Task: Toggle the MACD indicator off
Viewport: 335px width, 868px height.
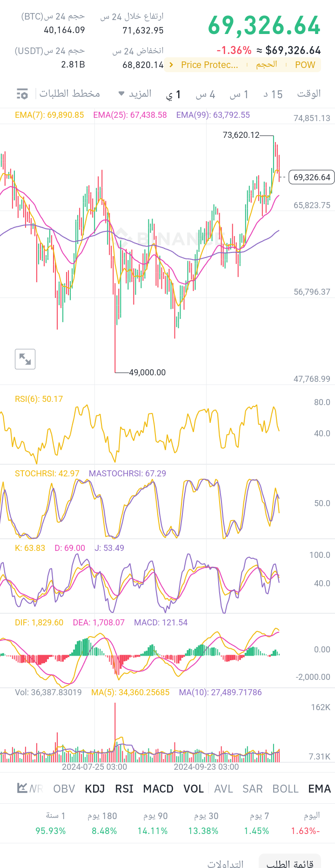Action: click(x=158, y=788)
